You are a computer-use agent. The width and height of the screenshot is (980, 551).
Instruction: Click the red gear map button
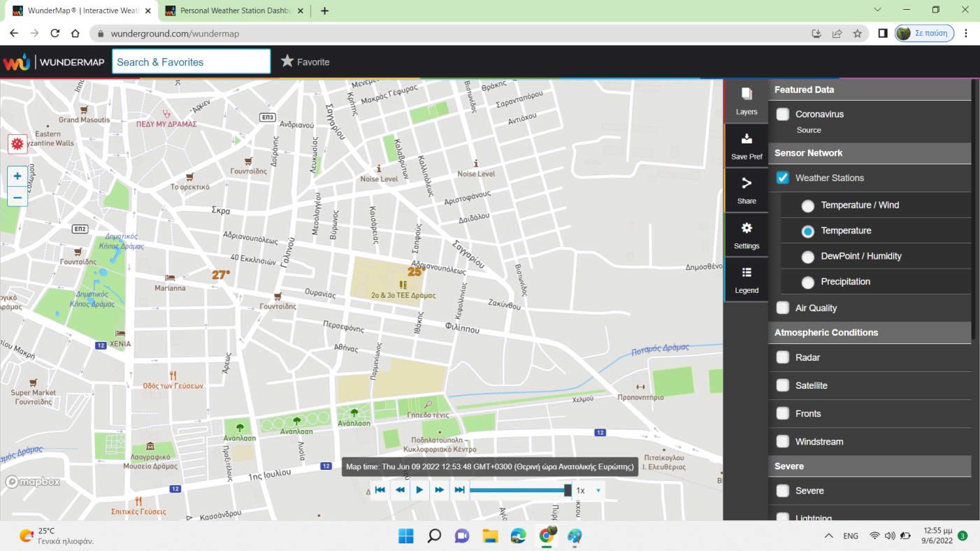tap(17, 144)
